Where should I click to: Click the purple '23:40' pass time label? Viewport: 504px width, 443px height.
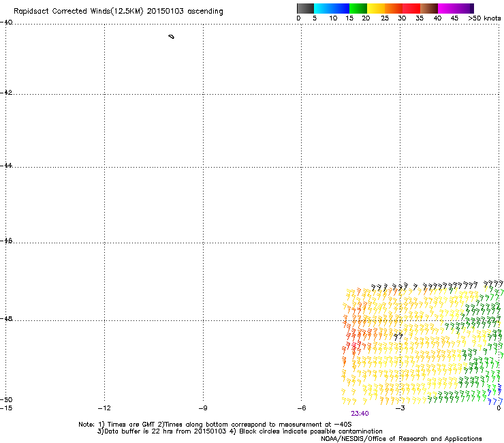click(x=360, y=414)
